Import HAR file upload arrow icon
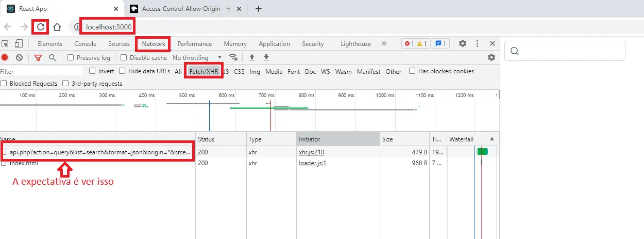The image size is (644, 239). (x=252, y=57)
